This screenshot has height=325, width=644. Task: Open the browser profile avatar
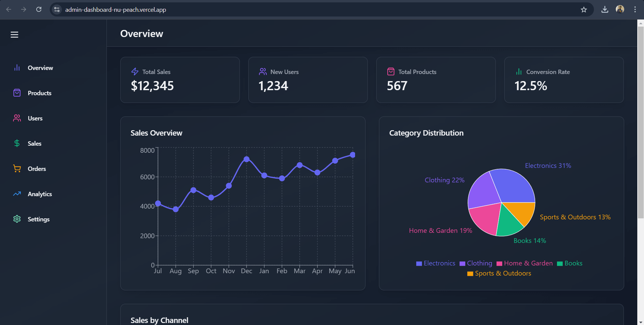620,9
